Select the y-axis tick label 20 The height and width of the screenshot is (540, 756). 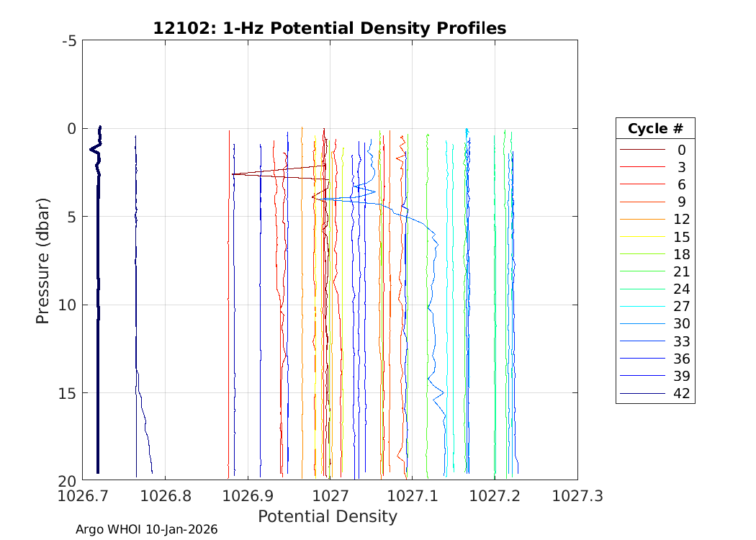67,480
